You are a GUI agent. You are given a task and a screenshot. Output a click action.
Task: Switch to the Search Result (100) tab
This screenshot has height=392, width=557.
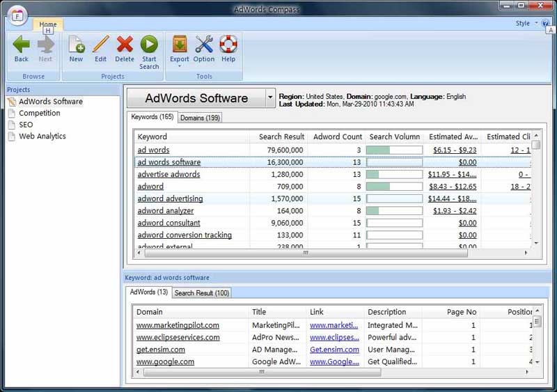202,293
